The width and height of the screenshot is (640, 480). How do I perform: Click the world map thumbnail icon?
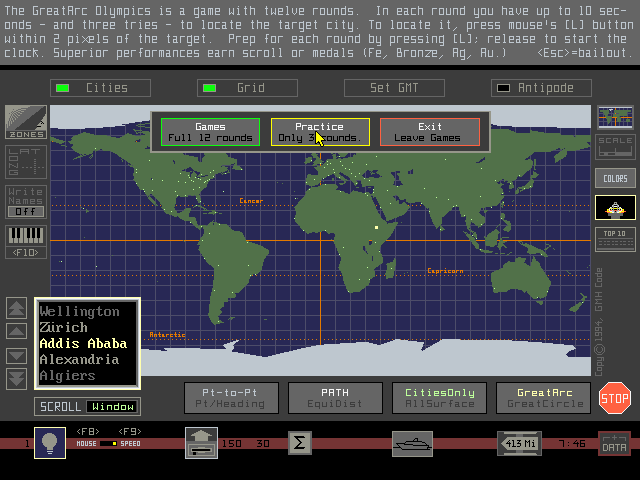(615, 117)
